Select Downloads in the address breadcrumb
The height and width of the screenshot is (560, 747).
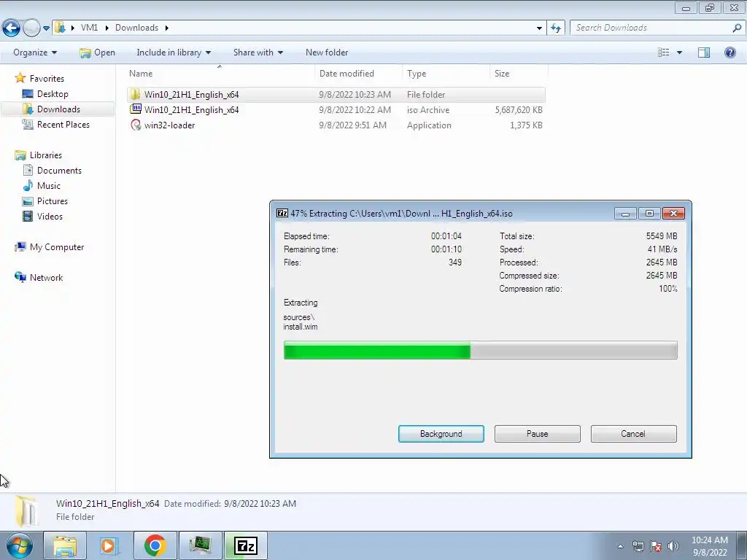[x=136, y=28]
